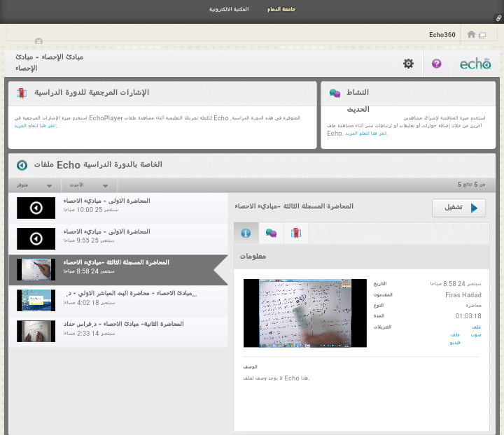Click the echo logo
Image resolution: width=504 pixels, height=435 pixels.
(475, 64)
